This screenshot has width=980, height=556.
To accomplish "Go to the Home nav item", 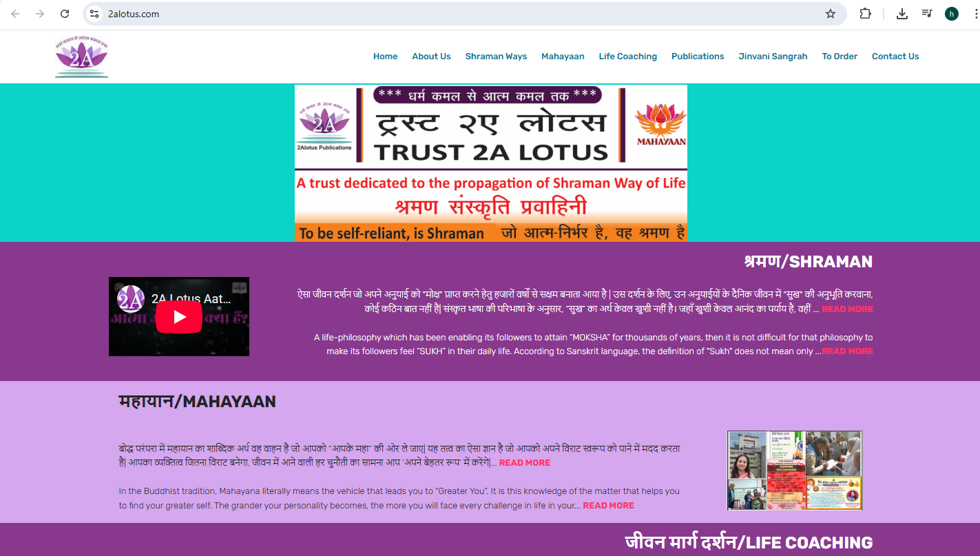I will pos(386,56).
